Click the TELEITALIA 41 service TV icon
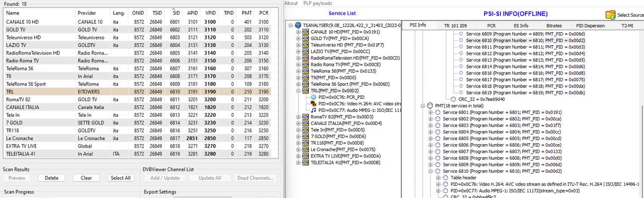Screen dimensions: 644x198 [x=306, y=162]
